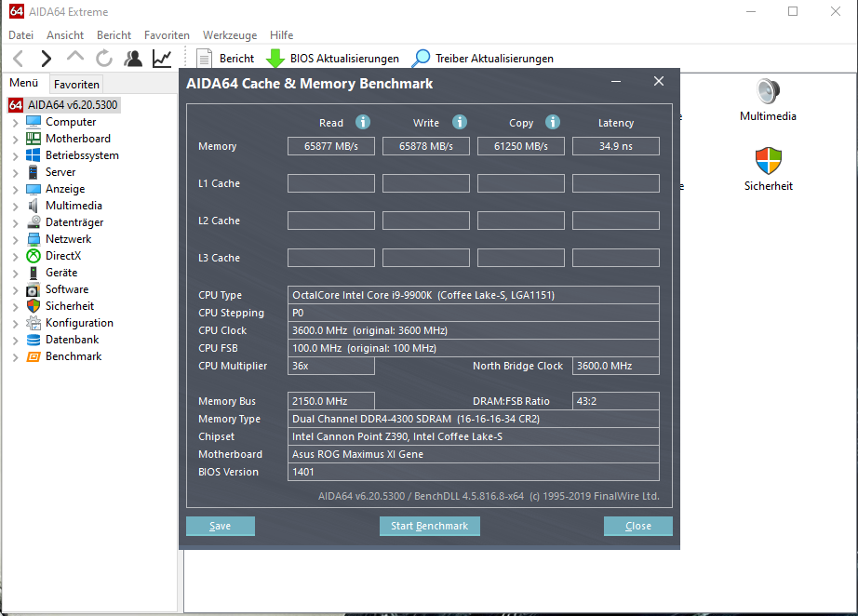This screenshot has width=858, height=616.
Task: Show Copy benchmark info icon
Action: point(553,122)
